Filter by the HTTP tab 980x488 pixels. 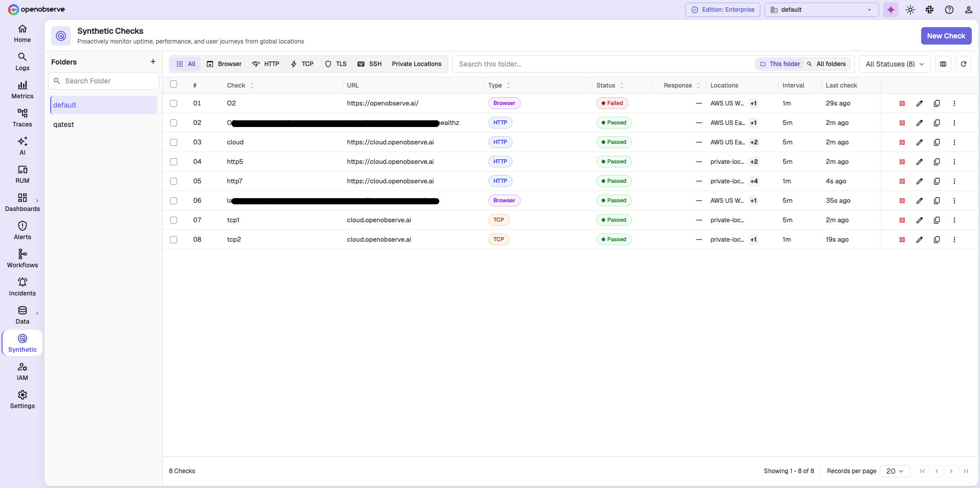266,64
